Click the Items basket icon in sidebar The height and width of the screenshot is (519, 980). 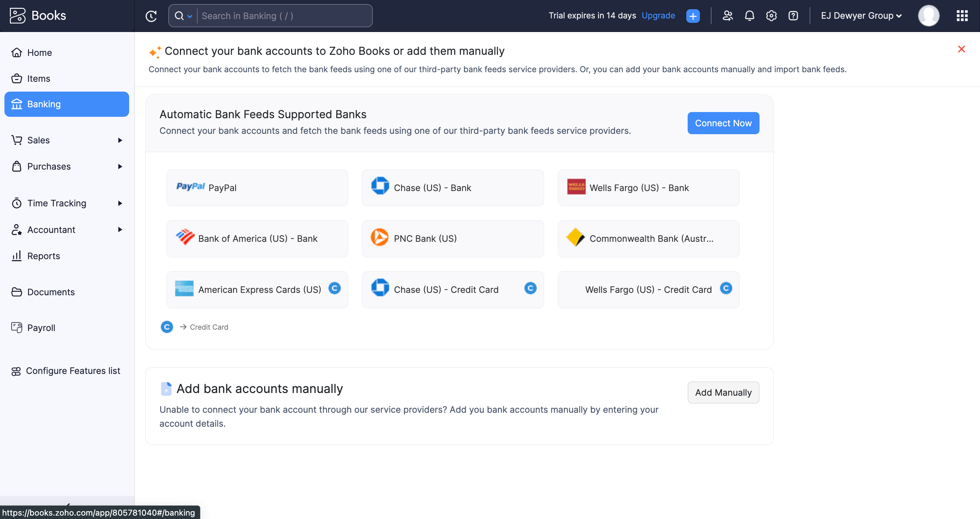(16, 78)
